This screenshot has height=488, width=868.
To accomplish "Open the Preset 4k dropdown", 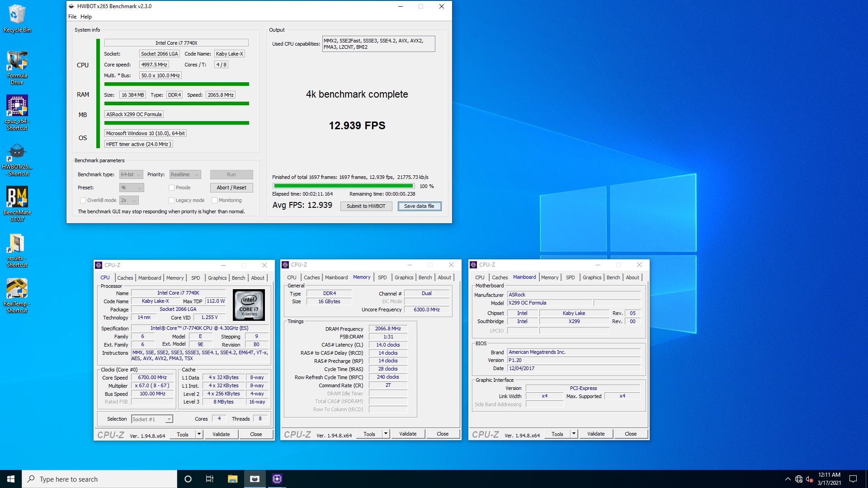I will coord(131,188).
